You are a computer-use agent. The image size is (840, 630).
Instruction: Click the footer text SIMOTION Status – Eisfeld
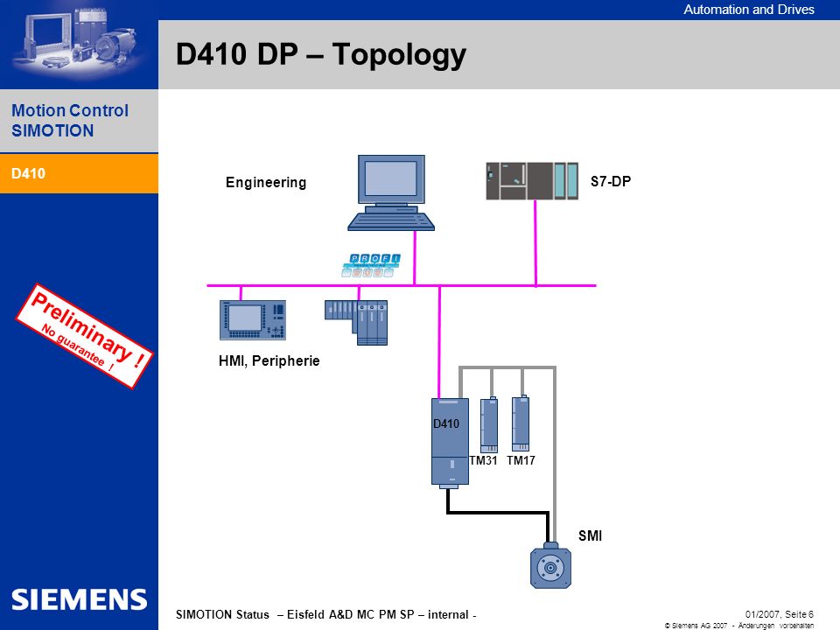pyautogui.click(x=325, y=614)
